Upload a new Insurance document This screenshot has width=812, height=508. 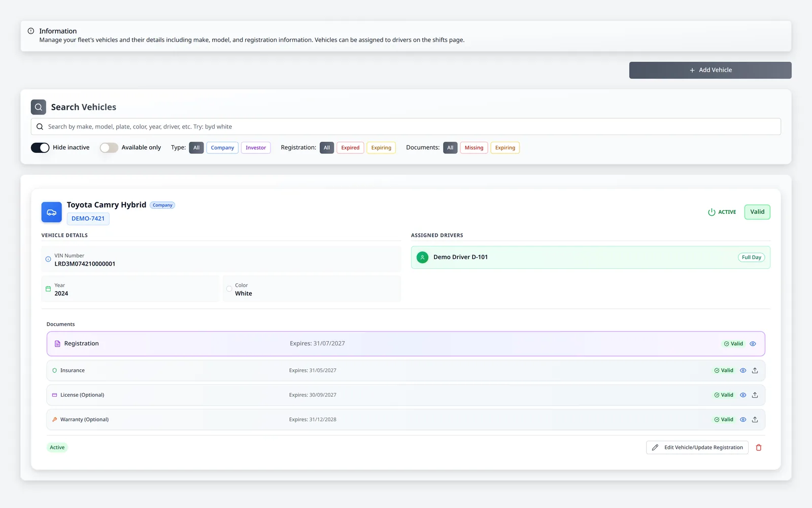point(755,371)
